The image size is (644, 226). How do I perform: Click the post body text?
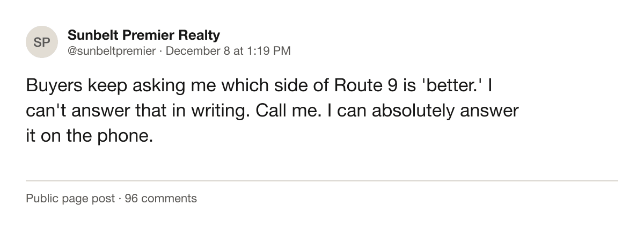pos(272,111)
